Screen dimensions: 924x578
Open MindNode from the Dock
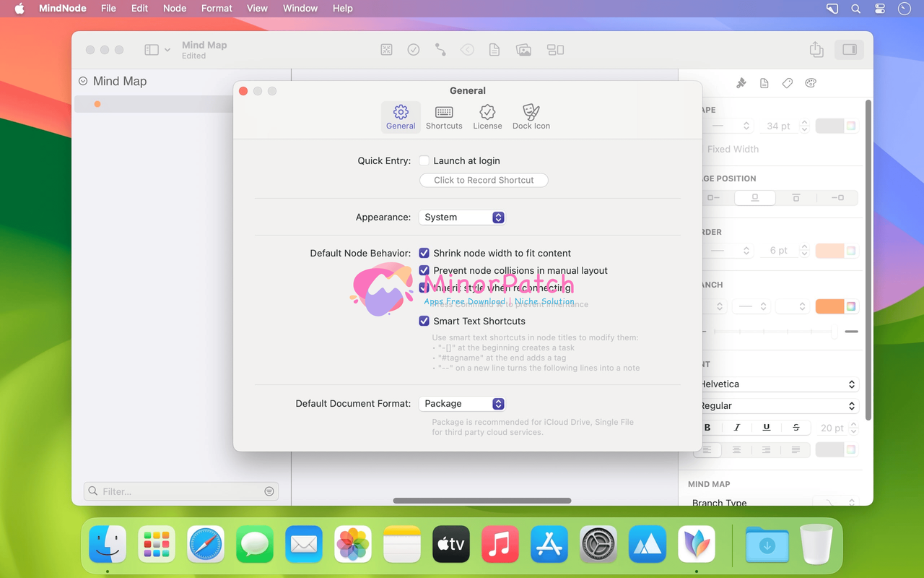[697, 544]
